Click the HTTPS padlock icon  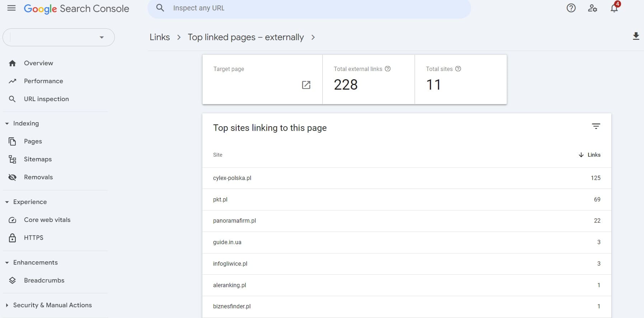[x=13, y=238]
